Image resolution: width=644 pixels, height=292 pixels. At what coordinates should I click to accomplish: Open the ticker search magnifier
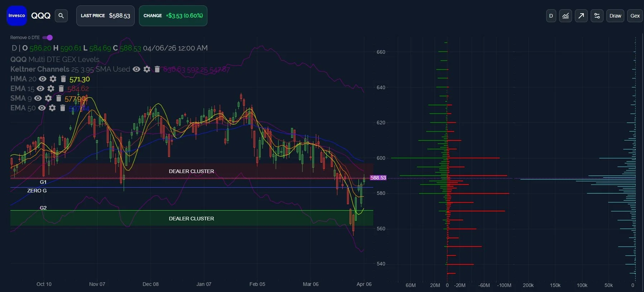[x=61, y=16]
